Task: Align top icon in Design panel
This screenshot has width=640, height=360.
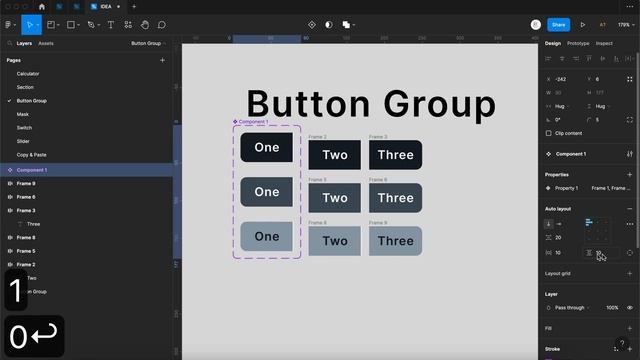Action: [x=589, y=59]
